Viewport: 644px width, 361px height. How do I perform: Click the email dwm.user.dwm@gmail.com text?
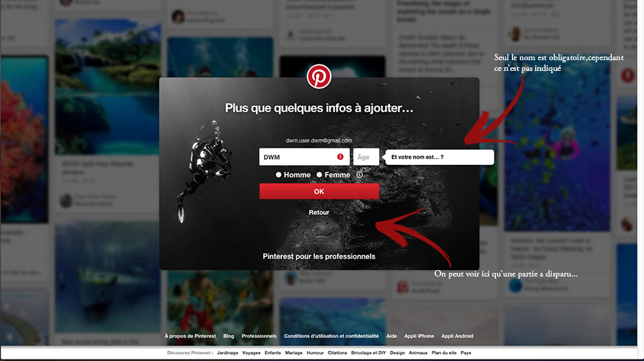point(319,140)
